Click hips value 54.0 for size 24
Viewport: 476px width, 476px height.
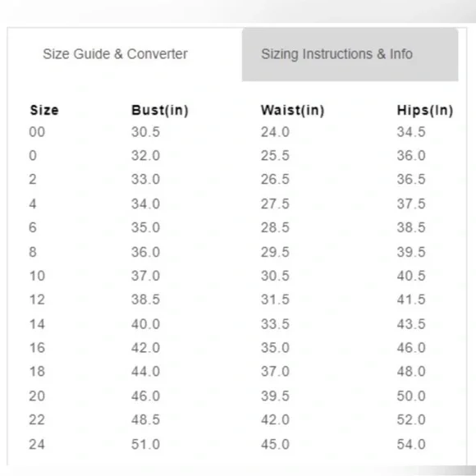(411, 444)
